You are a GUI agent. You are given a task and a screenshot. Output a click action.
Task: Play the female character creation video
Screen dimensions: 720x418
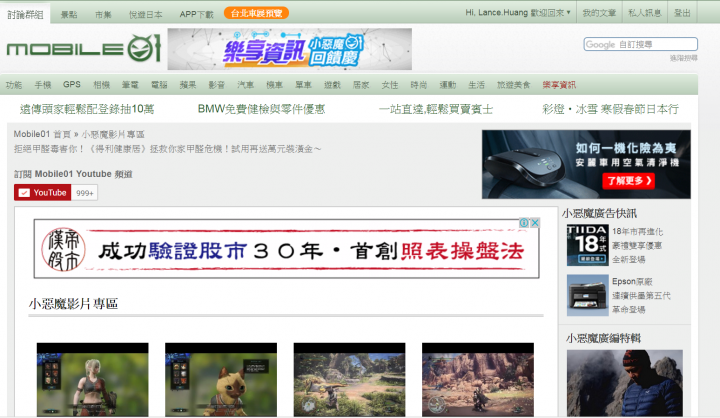click(93, 380)
